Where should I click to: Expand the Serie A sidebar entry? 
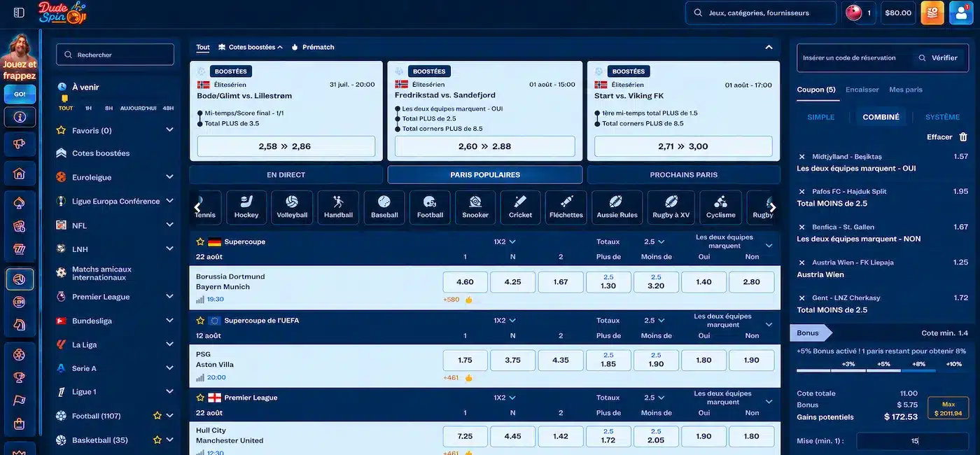[169, 368]
